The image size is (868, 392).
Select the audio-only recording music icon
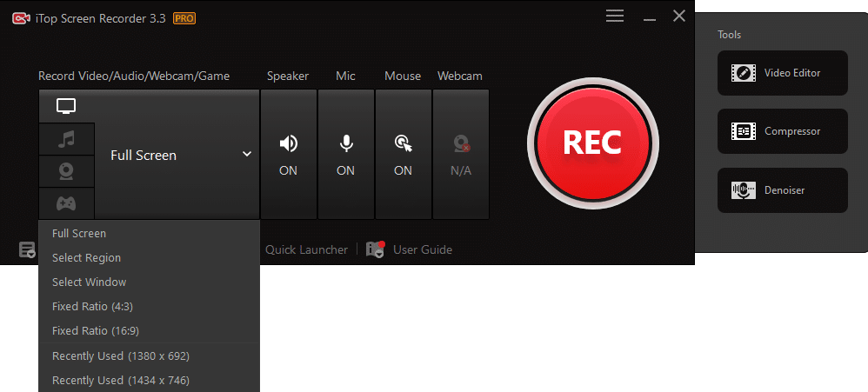click(x=66, y=139)
